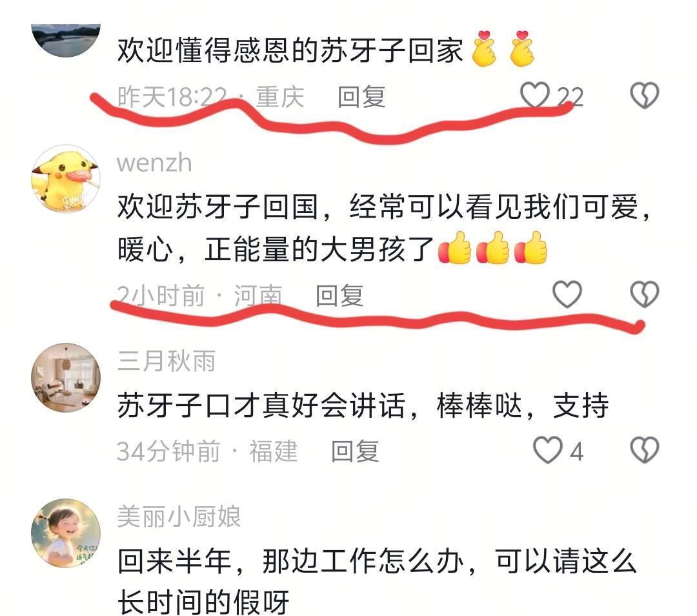
Task: Select the comment 苏牙子口才真好会讲话
Action: [363, 406]
